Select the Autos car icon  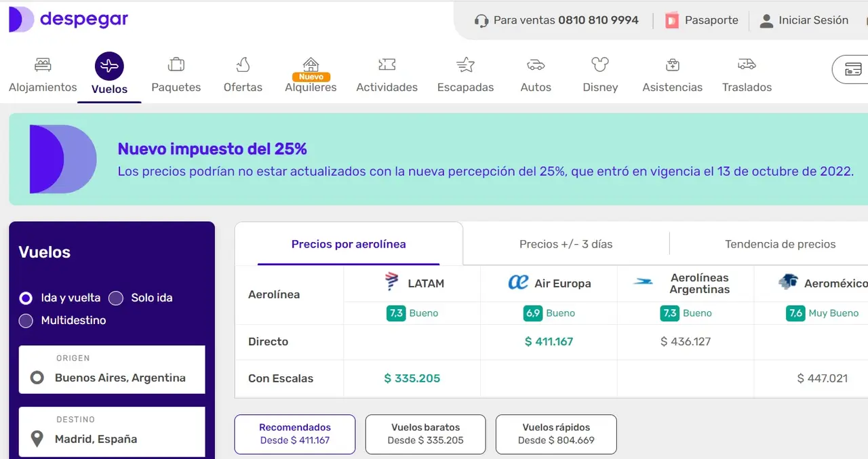[536, 65]
